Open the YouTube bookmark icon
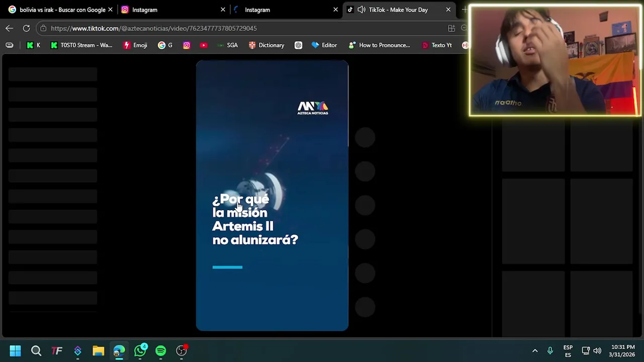 click(203, 45)
